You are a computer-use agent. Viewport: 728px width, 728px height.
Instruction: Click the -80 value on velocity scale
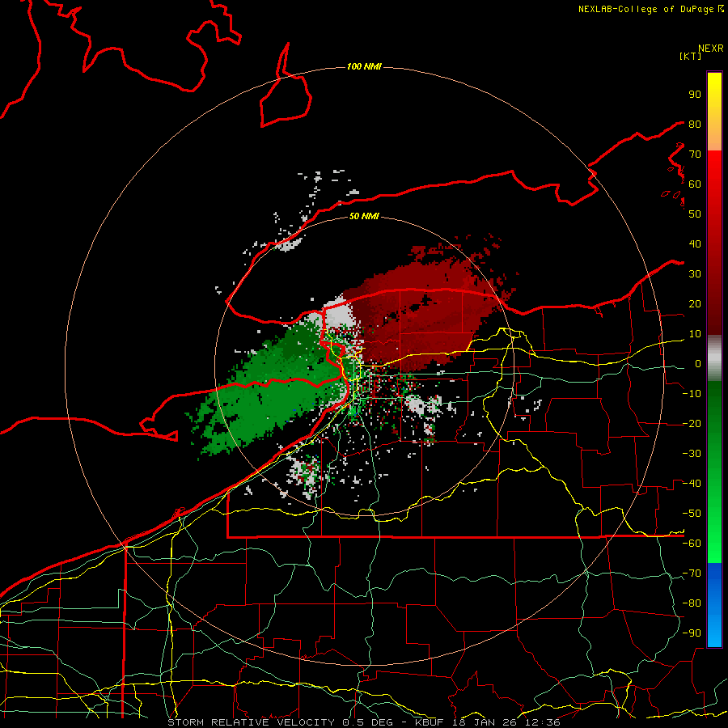(x=692, y=603)
